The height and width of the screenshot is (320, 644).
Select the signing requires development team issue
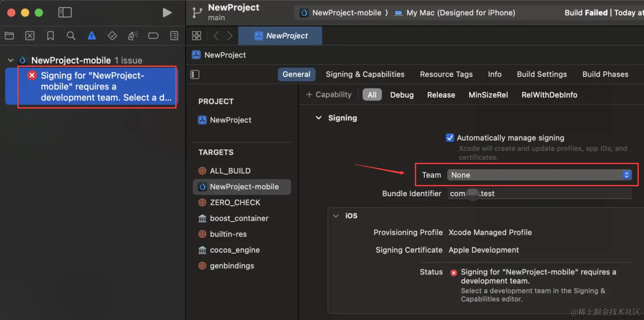tap(92, 87)
